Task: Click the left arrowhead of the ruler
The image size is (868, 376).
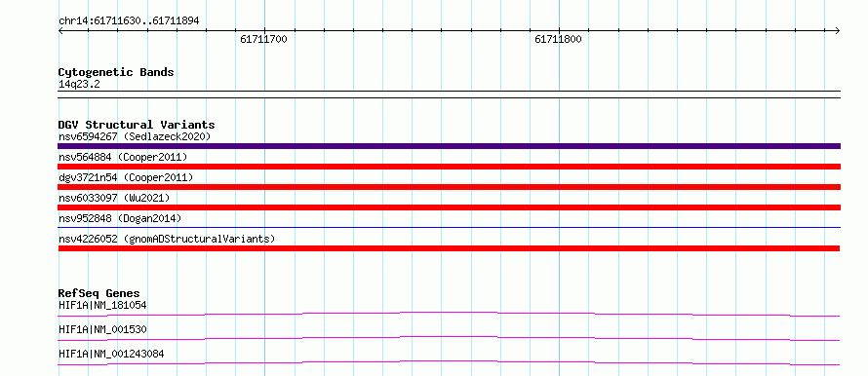Action: point(60,31)
